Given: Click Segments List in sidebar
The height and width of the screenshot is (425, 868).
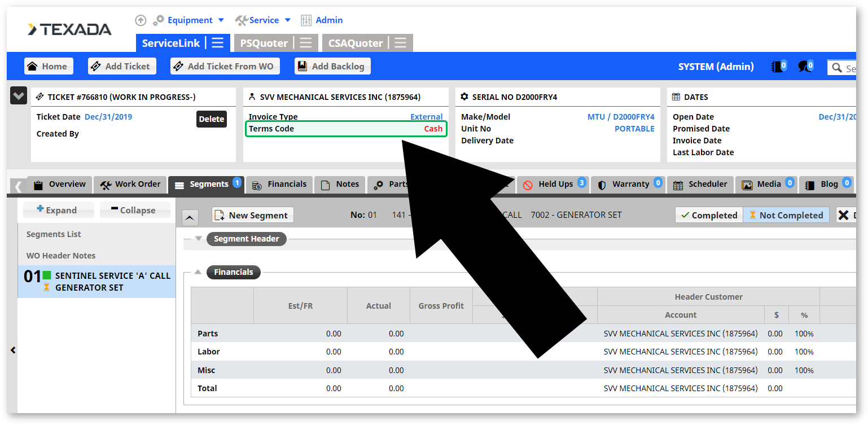Looking at the screenshot, I should click(54, 234).
